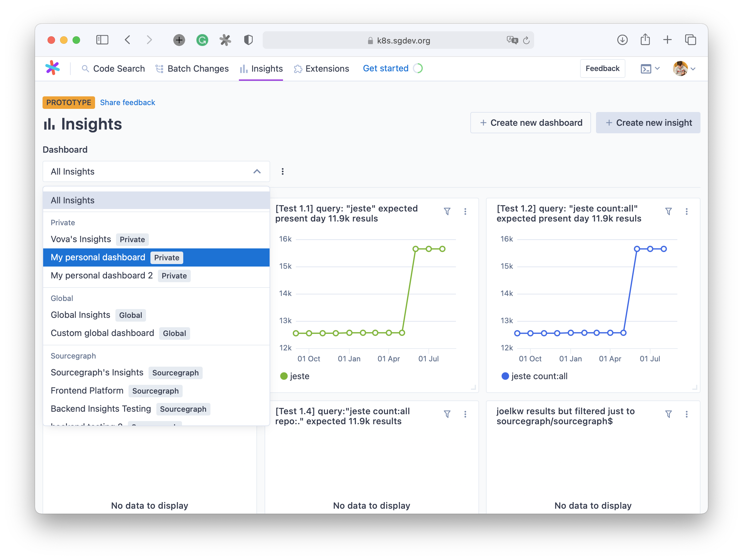Open the Code Search nav tab
The image size is (743, 560).
coord(113,69)
